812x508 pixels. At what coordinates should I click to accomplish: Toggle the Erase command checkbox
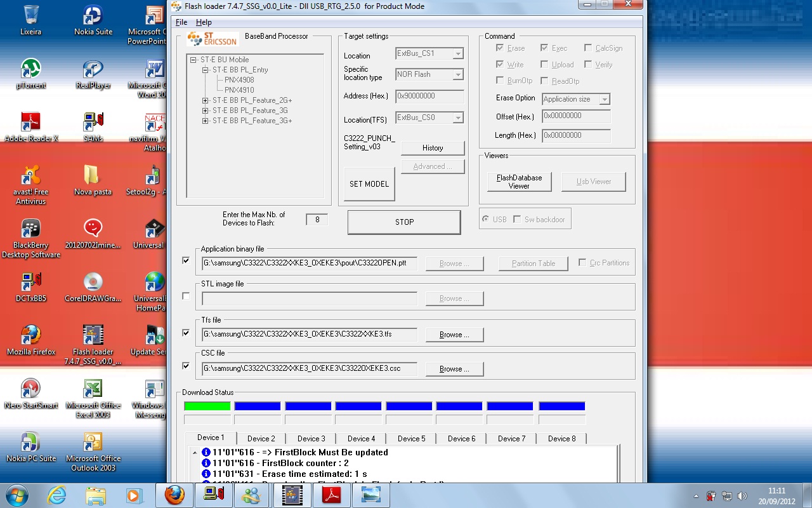point(500,48)
